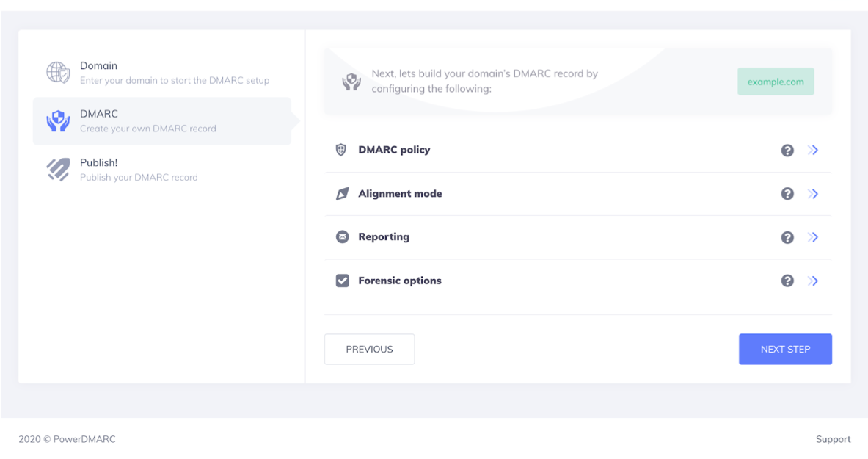The height and width of the screenshot is (459, 868).
Task: Expand the DMARC policy section arrow
Action: (x=813, y=151)
